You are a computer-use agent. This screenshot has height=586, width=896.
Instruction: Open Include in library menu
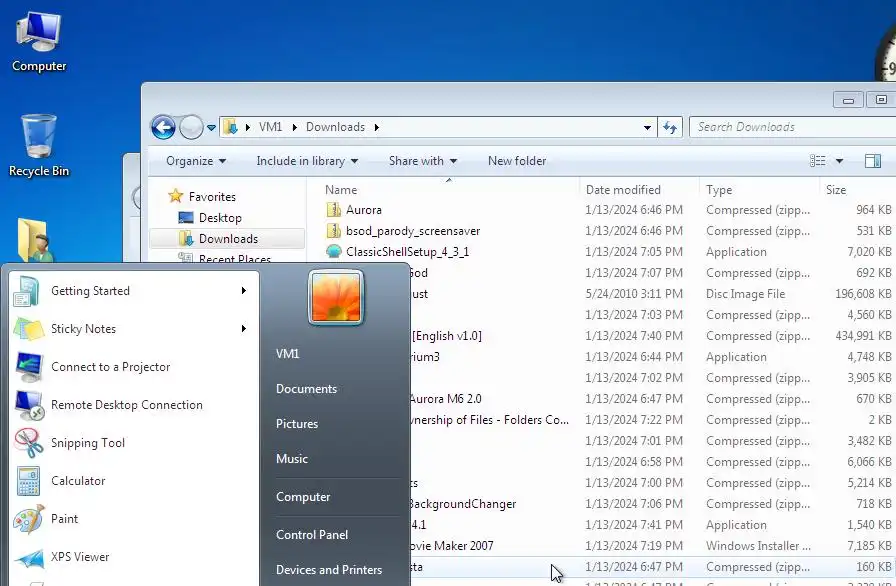point(307,161)
